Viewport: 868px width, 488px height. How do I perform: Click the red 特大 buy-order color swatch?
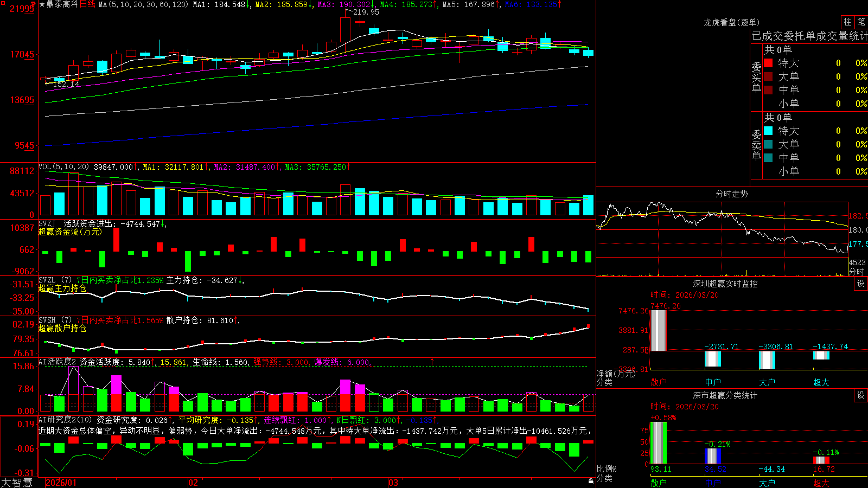[768, 63]
